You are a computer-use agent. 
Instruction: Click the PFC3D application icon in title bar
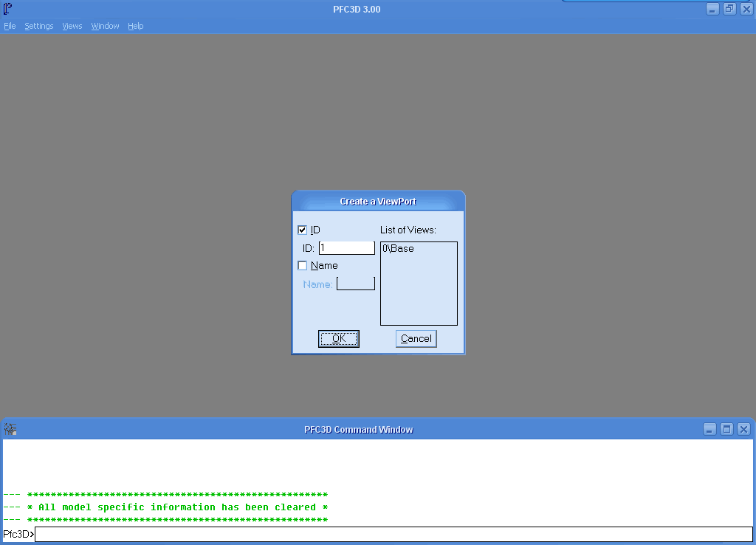pos(7,9)
